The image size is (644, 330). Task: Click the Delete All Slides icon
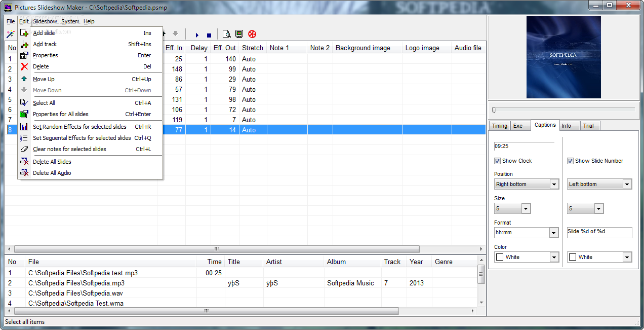tap(24, 162)
